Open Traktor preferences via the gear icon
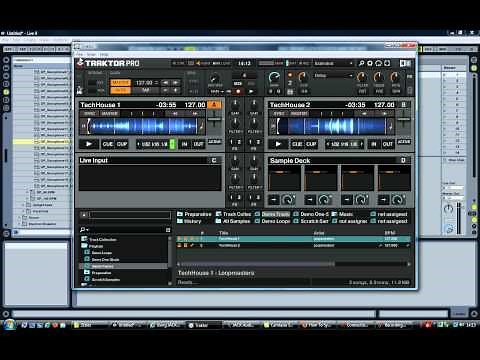Image resolution: width=480 pixels, height=360 pixels. pos(370,63)
